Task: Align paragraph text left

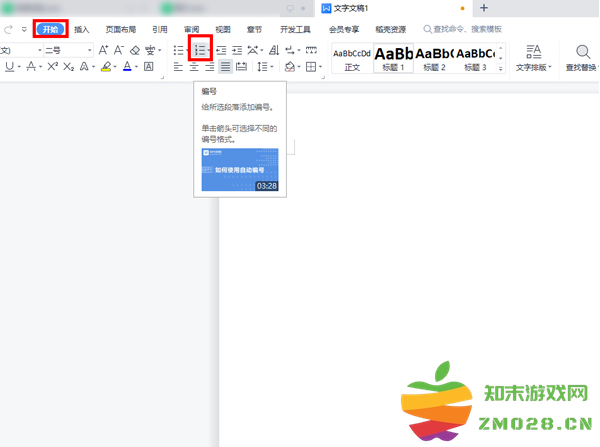Action: [x=178, y=67]
